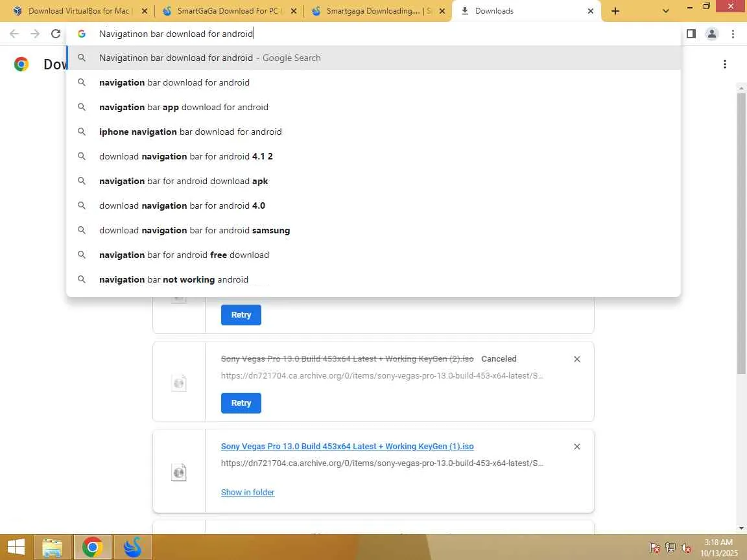Click the browser back arrow
This screenshot has height=560, width=747.
tap(14, 34)
